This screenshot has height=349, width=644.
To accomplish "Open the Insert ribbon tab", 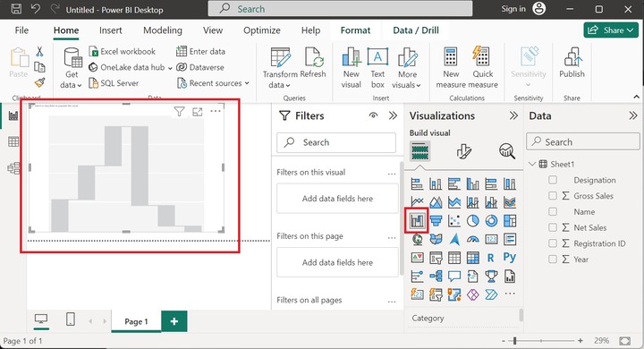I will 111,30.
